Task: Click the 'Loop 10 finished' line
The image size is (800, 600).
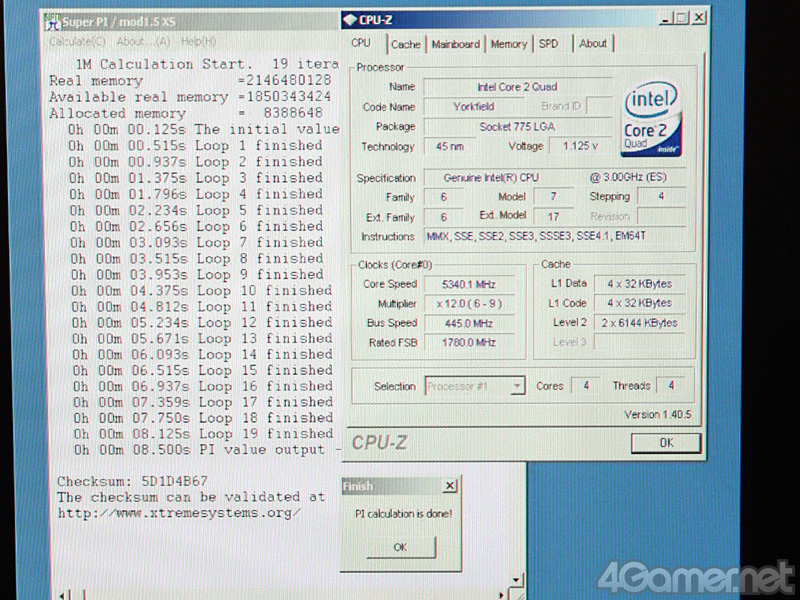Action: click(202, 290)
